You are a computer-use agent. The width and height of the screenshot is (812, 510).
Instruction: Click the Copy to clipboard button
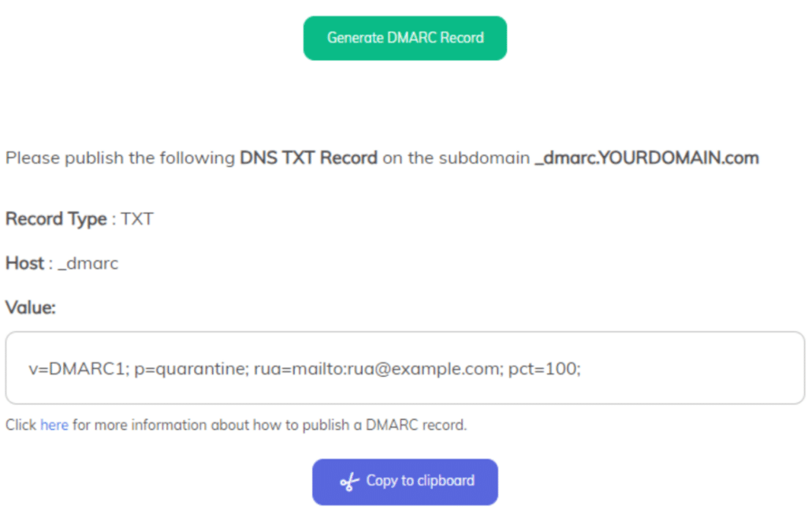pyautogui.click(x=404, y=481)
